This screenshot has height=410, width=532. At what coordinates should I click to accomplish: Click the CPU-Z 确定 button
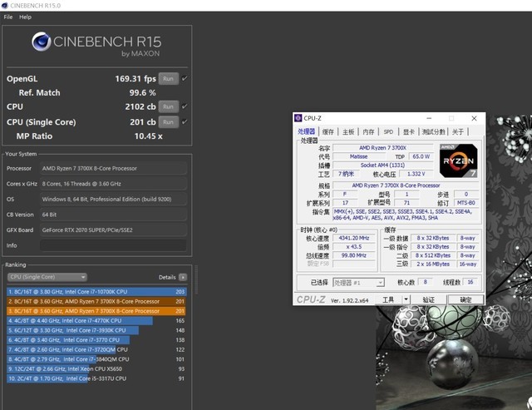tap(465, 299)
